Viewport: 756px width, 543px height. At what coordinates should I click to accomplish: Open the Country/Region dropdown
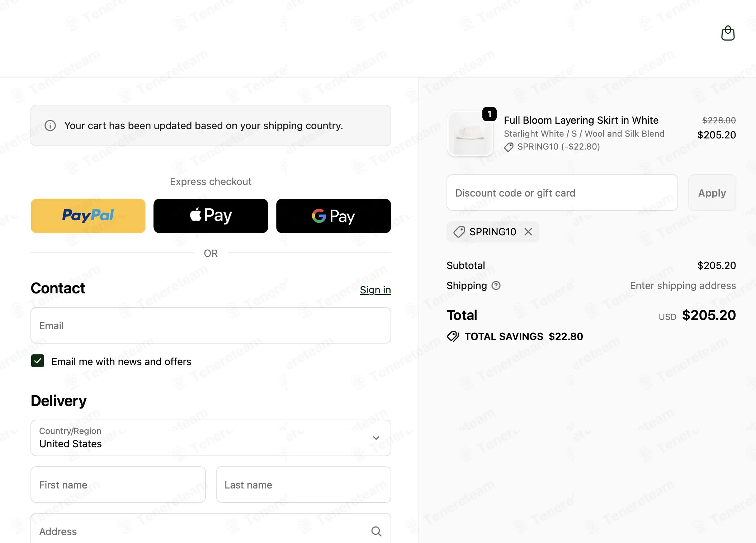pos(211,438)
